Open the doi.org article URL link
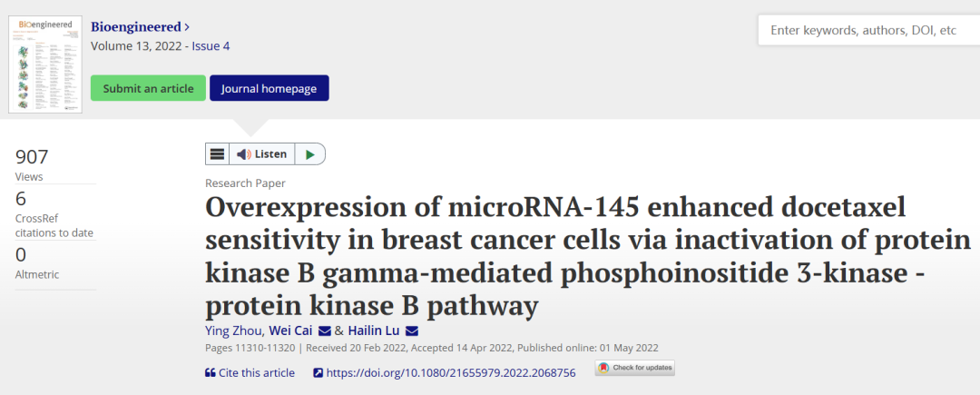The image size is (980, 395). tap(451, 372)
